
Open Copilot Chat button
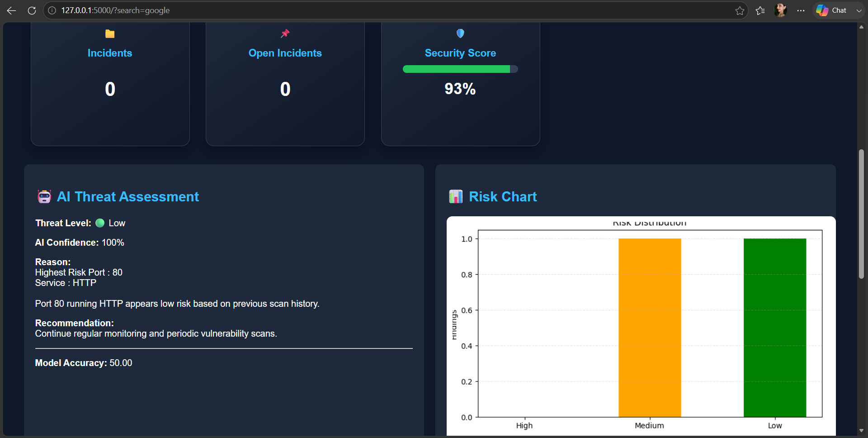point(832,10)
